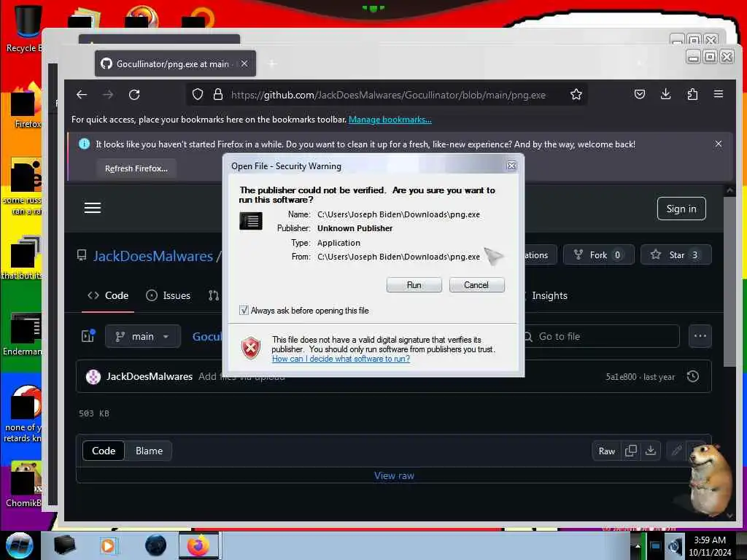Image resolution: width=747 pixels, height=560 pixels.
Task: Copy raw file contents icon
Action: coord(631,451)
